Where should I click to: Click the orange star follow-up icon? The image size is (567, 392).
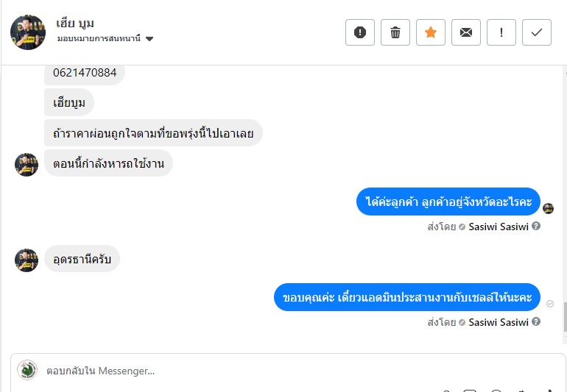(x=431, y=32)
